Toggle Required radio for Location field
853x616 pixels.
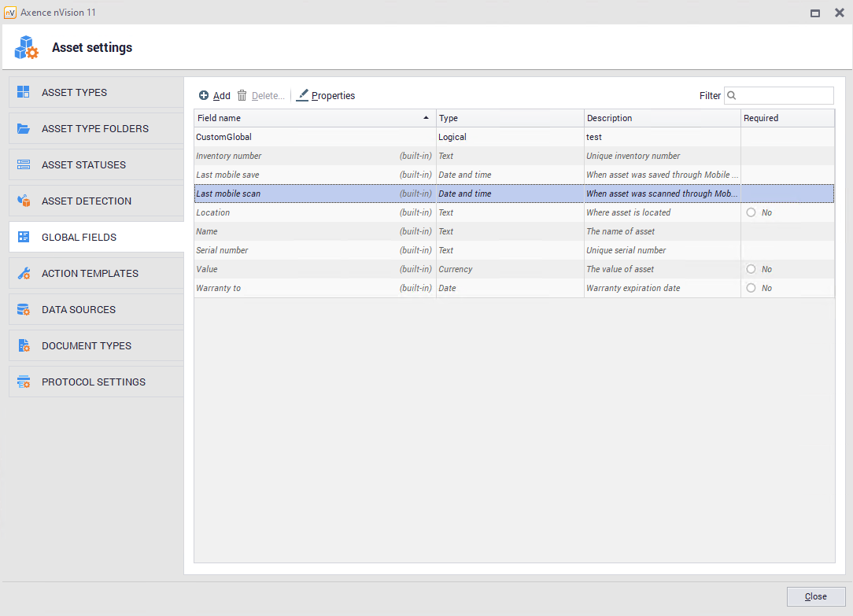click(751, 212)
